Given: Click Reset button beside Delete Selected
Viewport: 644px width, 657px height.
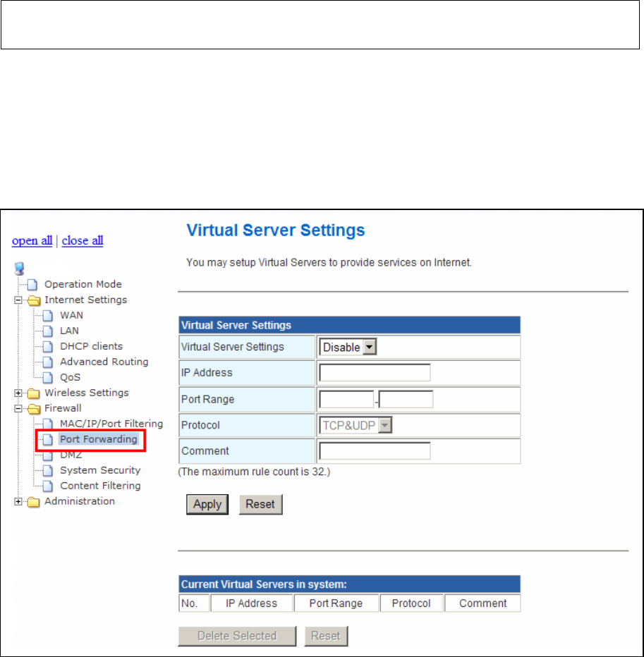Looking at the screenshot, I should (x=326, y=636).
